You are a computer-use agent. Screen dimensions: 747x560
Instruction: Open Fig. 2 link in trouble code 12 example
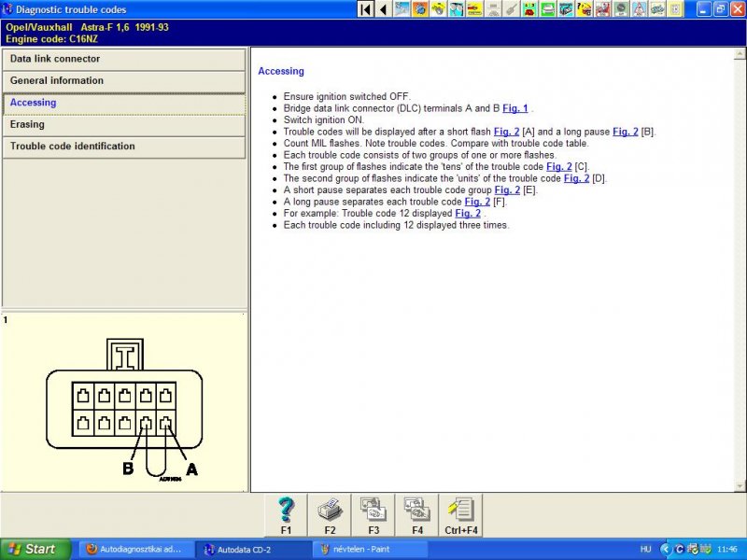point(468,214)
